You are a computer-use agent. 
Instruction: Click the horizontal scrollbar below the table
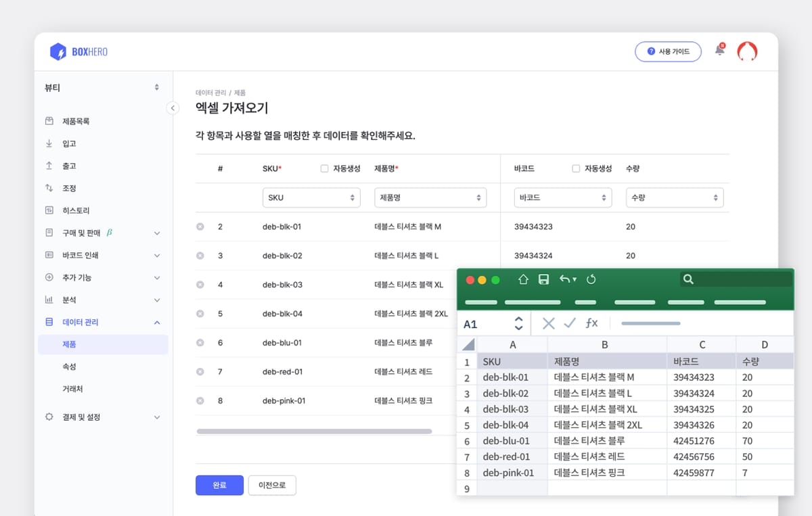pyautogui.click(x=315, y=431)
